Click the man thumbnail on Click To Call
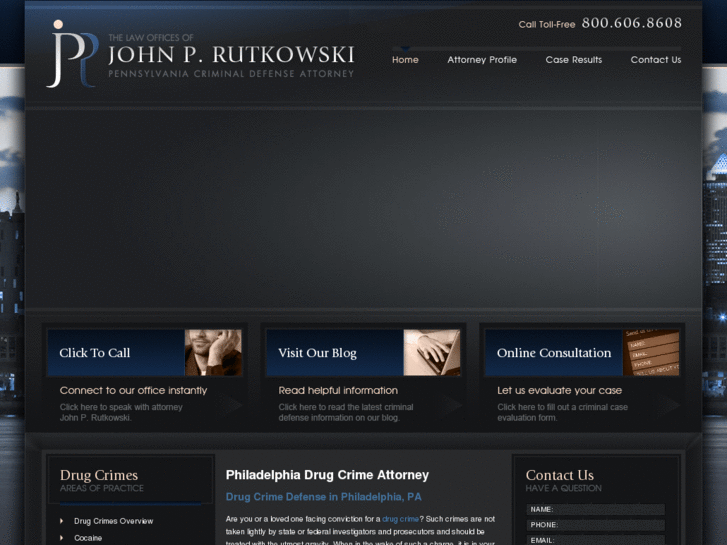 click(213, 353)
